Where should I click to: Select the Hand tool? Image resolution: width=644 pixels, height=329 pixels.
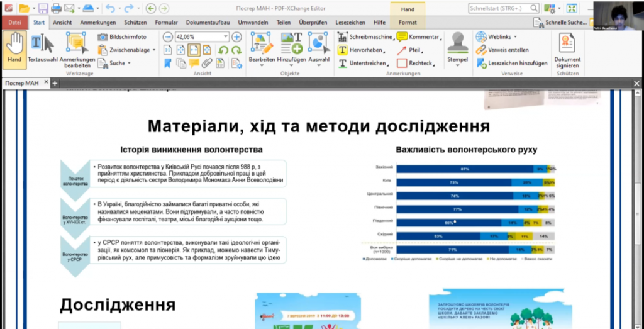(15, 49)
